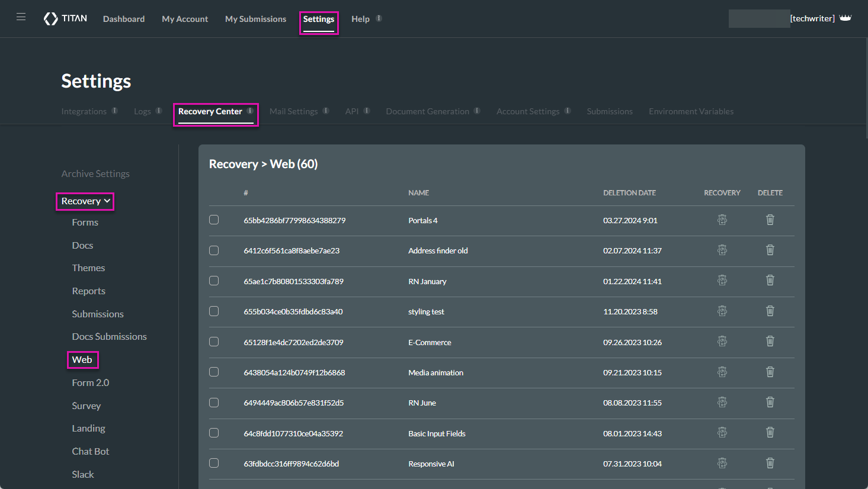The width and height of the screenshot is (868, 489).
Task: Tick the checkbox for Portals 4
Action: 214,220
